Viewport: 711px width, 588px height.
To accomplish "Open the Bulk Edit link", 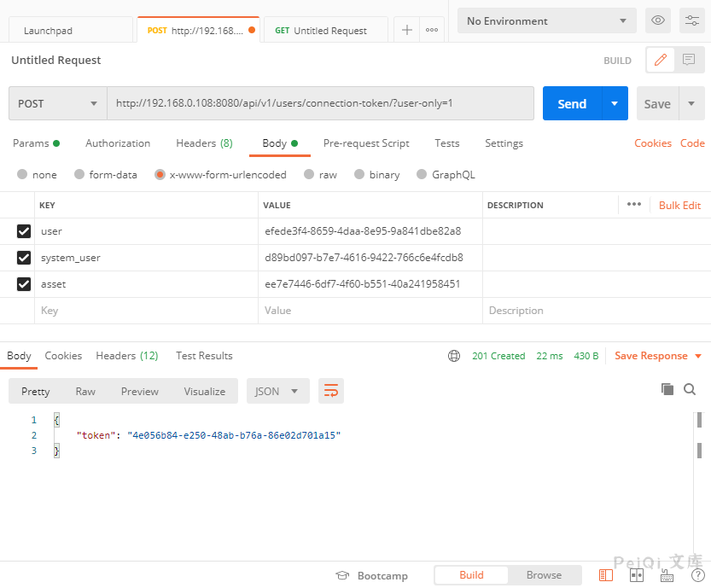I will [679, 205].
